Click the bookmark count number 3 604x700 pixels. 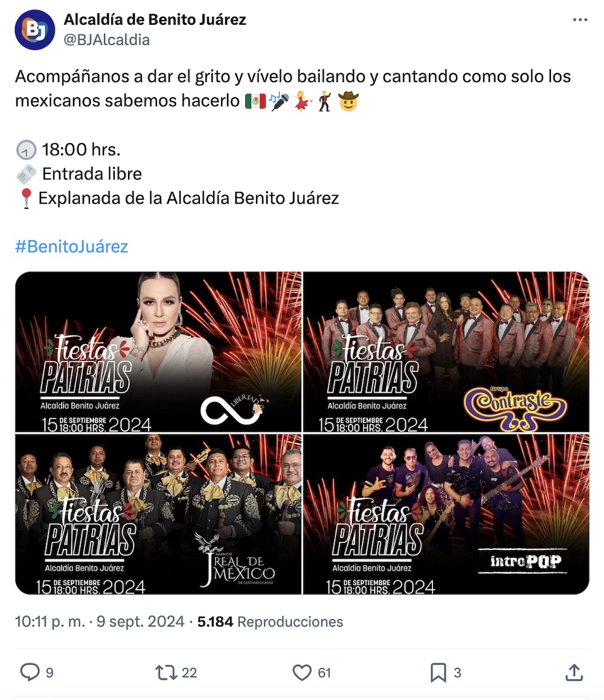[457, 673]
